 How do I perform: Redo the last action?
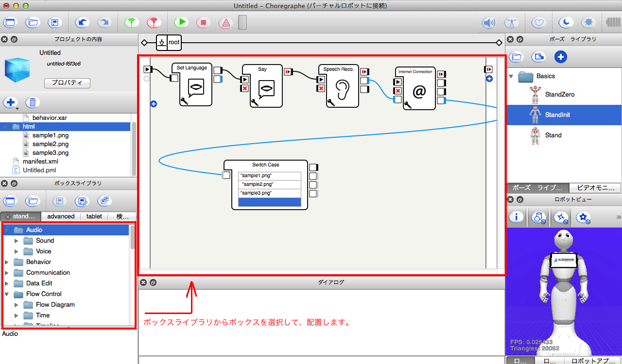point(104,22)
